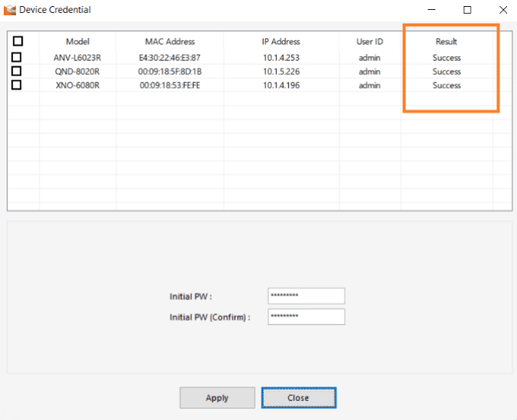The width and height of the screenshot is (517, 420).
Task: Select MAC address 00:09:18:5F:8D:1B cell
Action: [170, 71]
